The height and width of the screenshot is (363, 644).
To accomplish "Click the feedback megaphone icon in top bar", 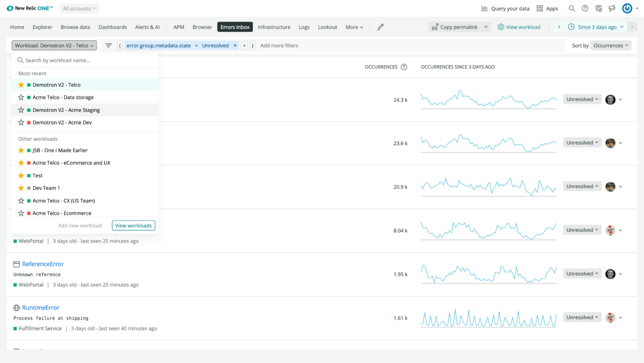I will (x=612, y=8).
